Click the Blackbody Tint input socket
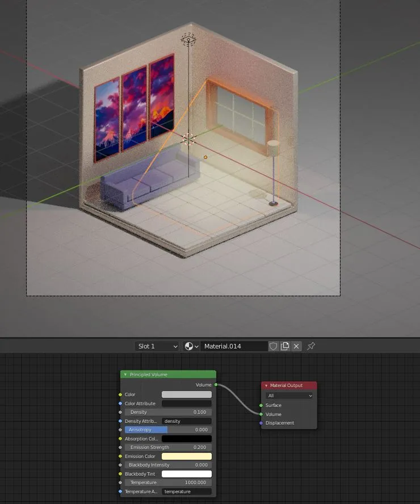This screenshot has height=504, width=420. [x=120, y=474]
